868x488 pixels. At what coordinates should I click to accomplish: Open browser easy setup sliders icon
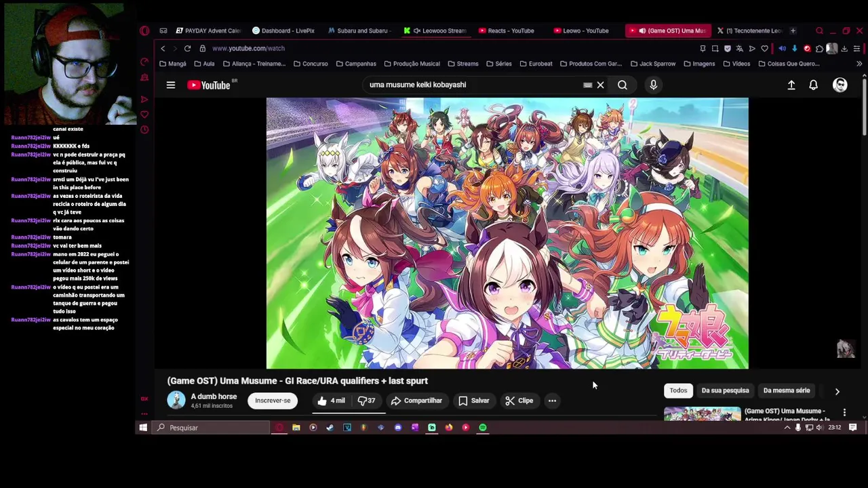(x=856, y=48)
